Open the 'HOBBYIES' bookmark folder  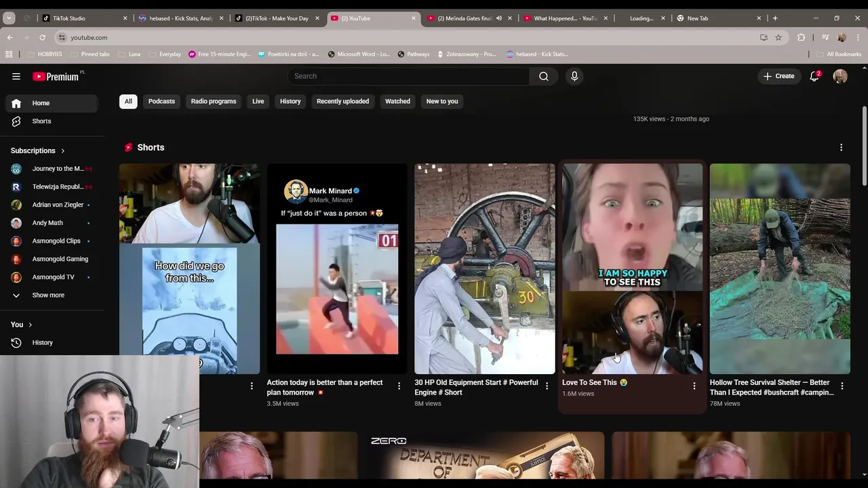[x=44, y=54]
